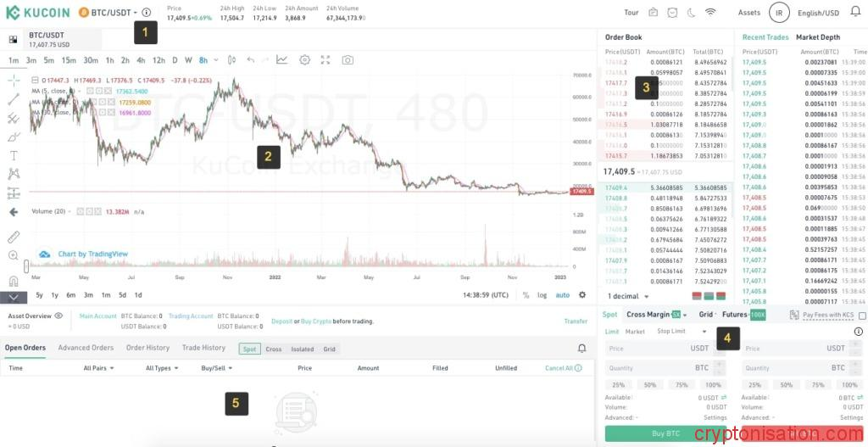Viewport: 868px width, 447px height.
Task: Click the Transfer link
Action: [576, 321]
